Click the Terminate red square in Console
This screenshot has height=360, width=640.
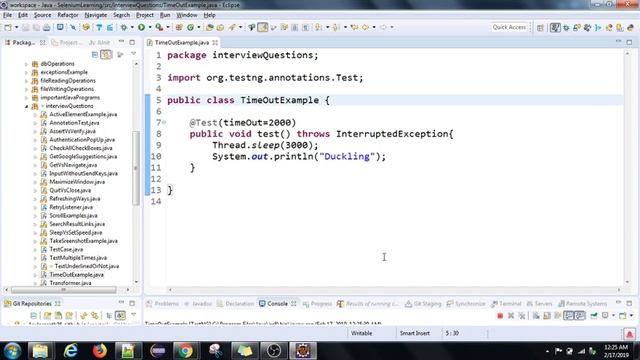click(x=500, y=316)
